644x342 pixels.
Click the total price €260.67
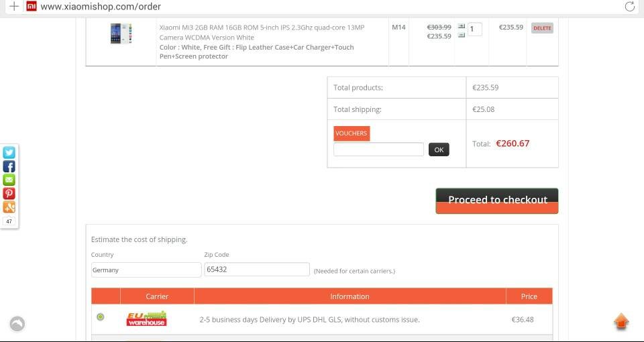click(513, 144)
